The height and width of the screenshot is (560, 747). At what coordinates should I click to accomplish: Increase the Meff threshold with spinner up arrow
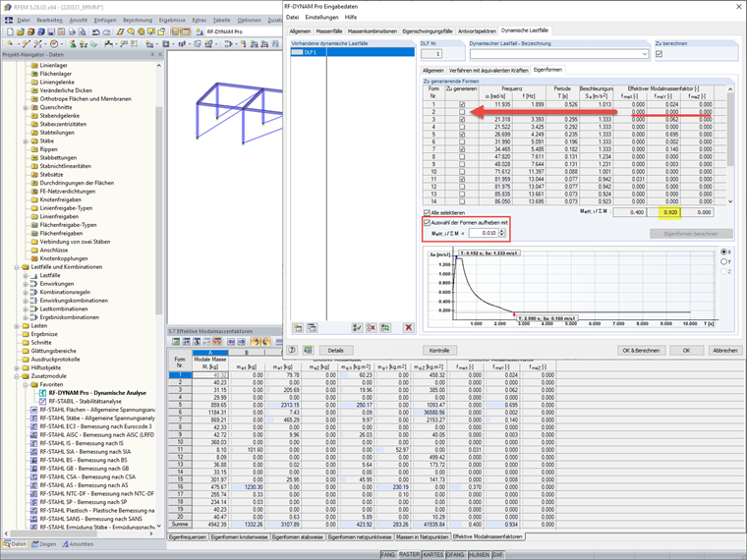(x=501, y=231)
